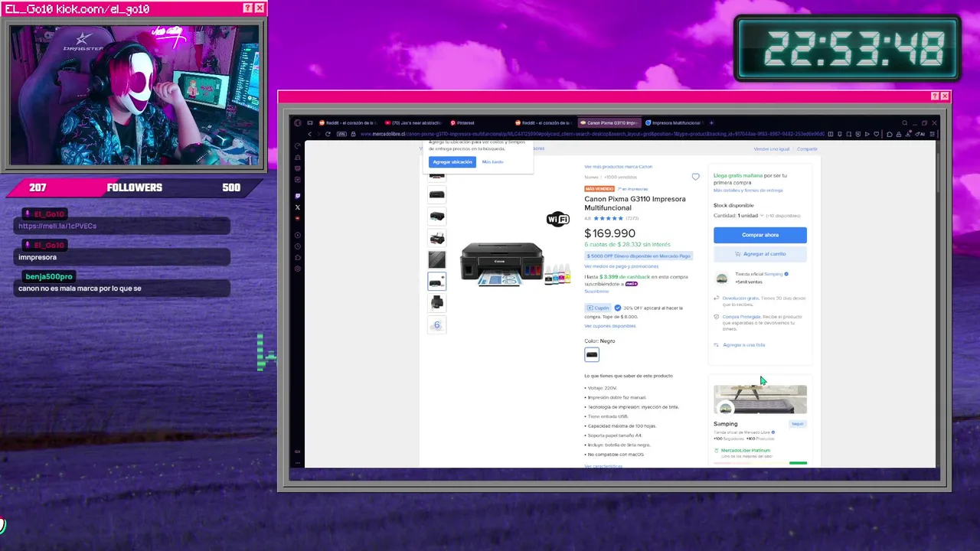Click Agregar a una lista link
This screenshot has height=551, width=980.
point(743,345)
